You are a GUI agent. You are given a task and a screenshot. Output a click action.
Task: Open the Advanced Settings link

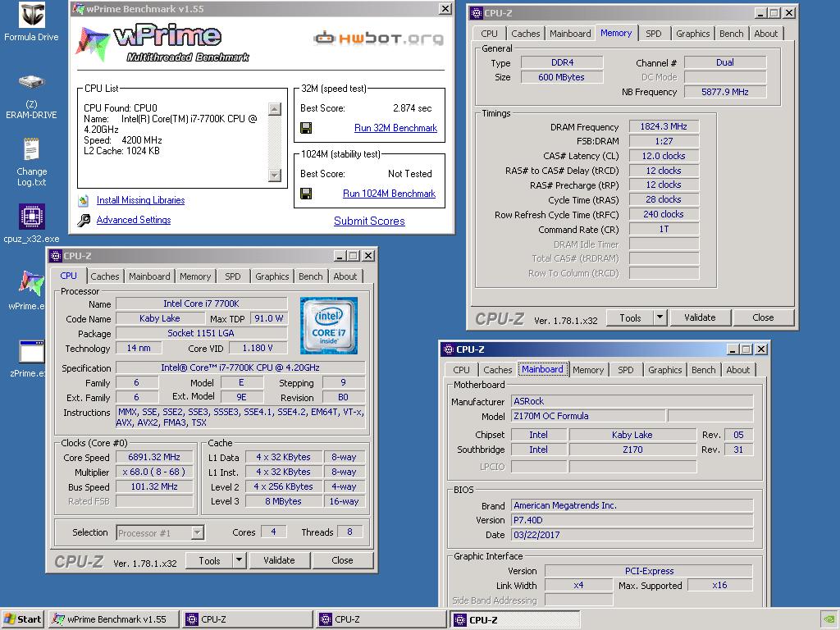pos(134,220)
